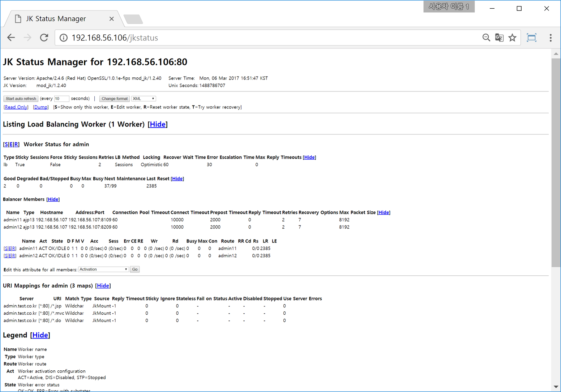Click the Go button for member attribute

pos(135,270)
